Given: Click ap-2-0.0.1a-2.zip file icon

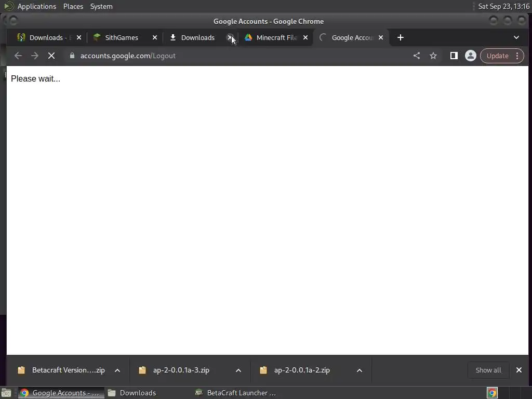Looking at the screenshot, I should coord(263,370).
